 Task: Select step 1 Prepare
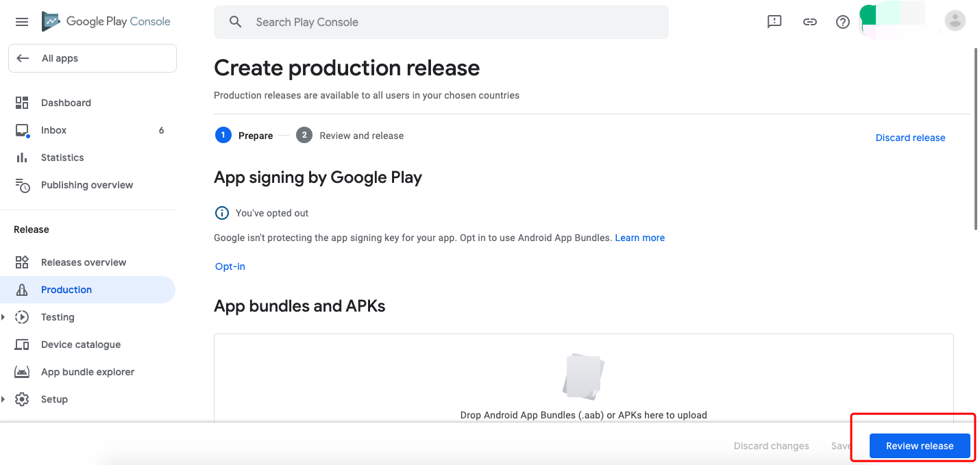tap(244, 136)
